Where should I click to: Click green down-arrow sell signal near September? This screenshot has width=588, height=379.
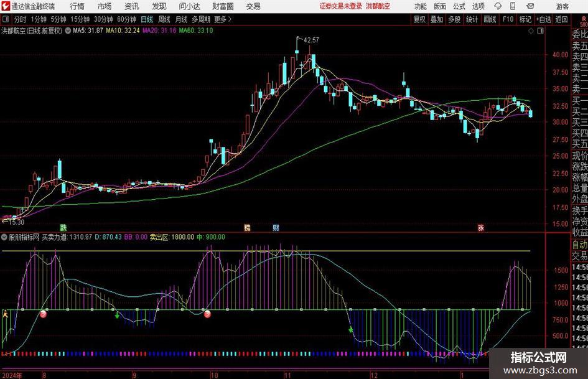(117, 315)
